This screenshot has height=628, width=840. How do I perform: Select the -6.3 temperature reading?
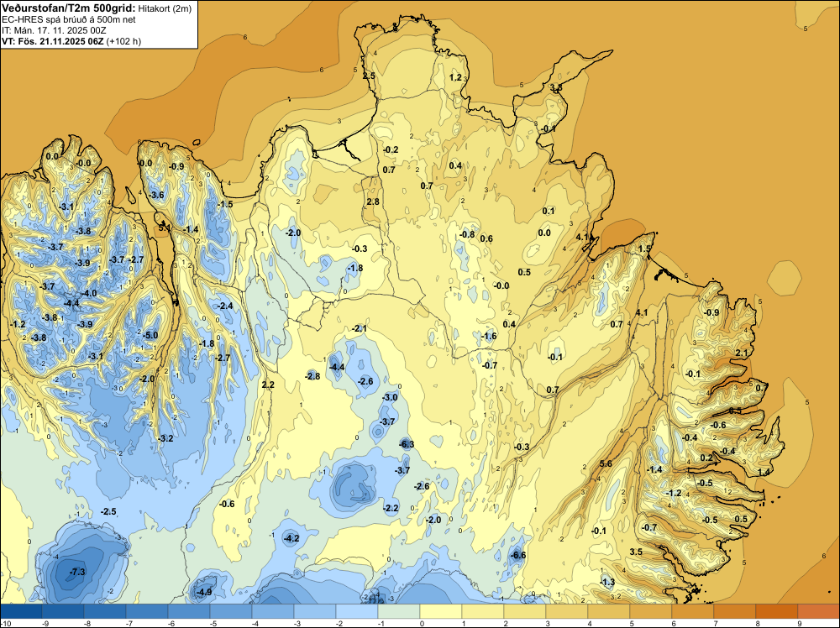(407, 444)
